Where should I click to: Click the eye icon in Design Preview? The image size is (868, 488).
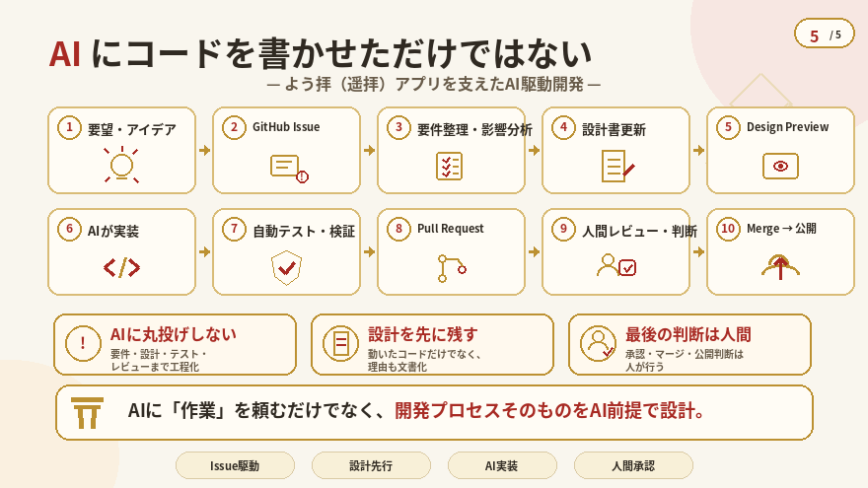(780, 166)
